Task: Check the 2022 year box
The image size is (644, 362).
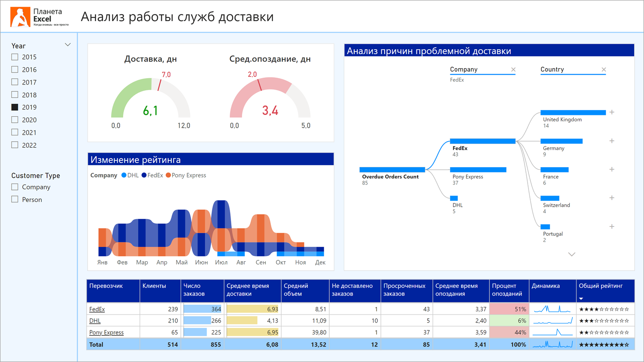Action: click(15, 145)
